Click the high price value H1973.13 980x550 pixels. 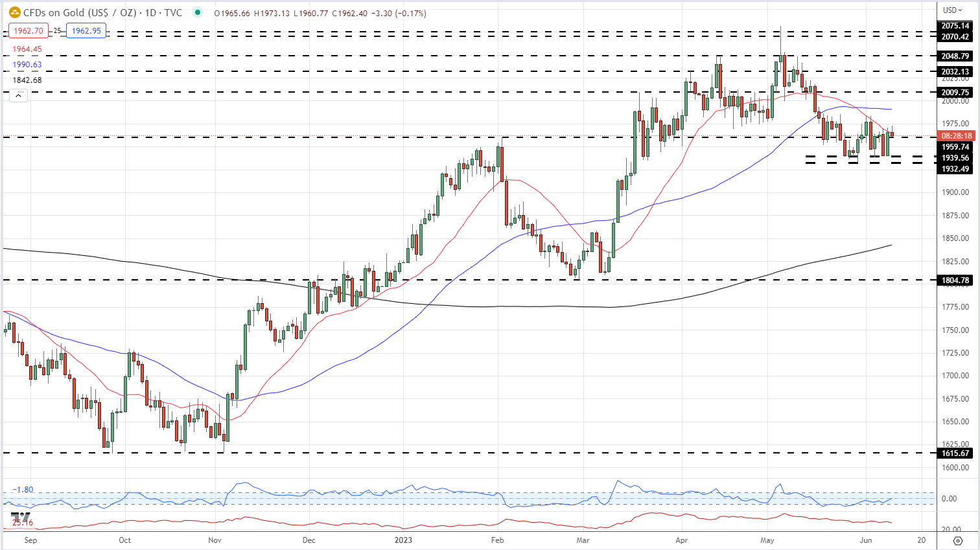click(x=272, y=13)
